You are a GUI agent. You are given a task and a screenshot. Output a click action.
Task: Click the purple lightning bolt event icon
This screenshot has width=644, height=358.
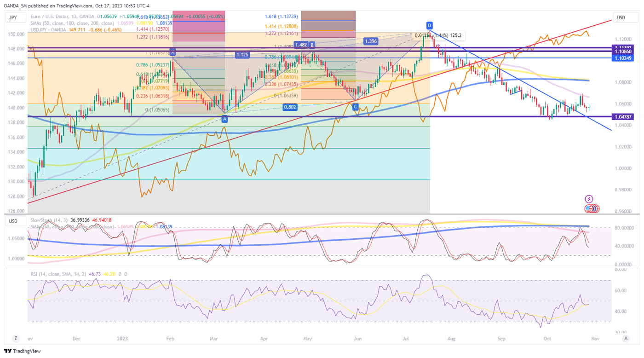tap(589, 199)
